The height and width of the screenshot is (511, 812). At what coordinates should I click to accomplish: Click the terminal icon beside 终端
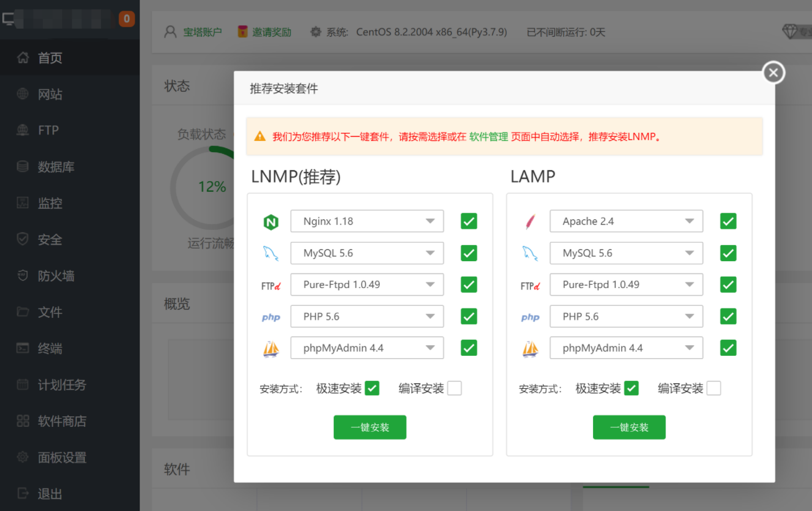point(23,348)
